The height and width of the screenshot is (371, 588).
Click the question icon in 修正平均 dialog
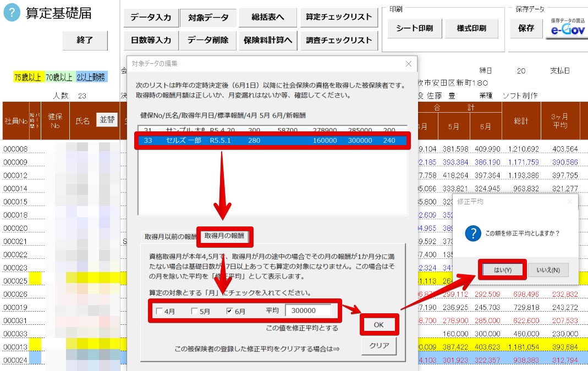(473, 233)
